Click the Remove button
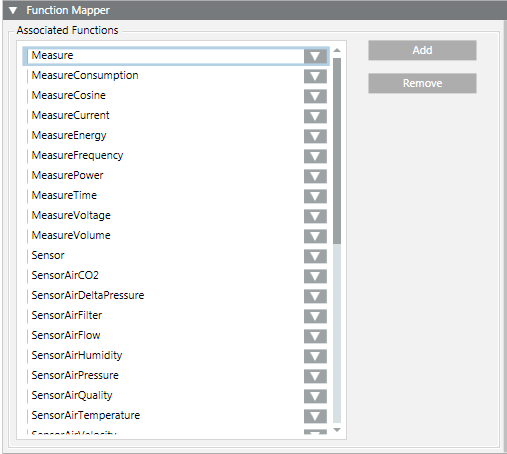The width and height of the screenshot is (507, 454). click(422, 83)
